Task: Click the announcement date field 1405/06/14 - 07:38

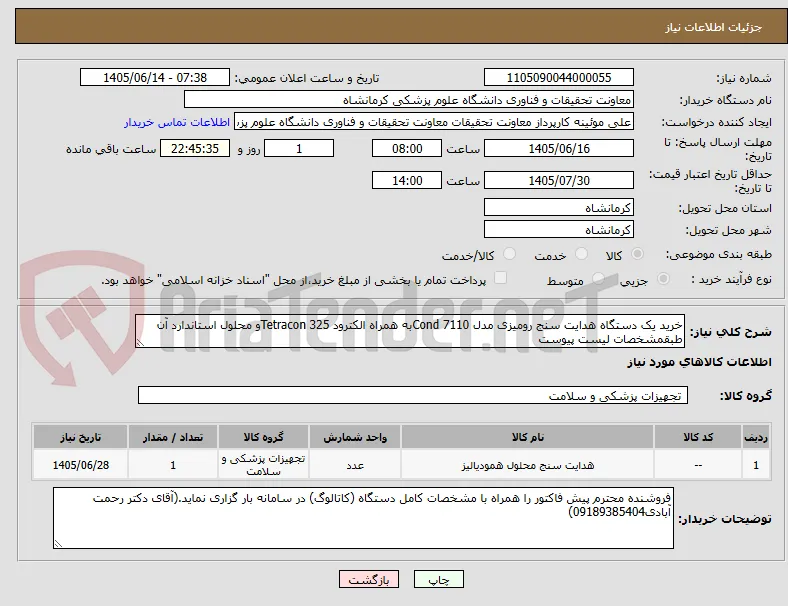Action: (155, 77)
